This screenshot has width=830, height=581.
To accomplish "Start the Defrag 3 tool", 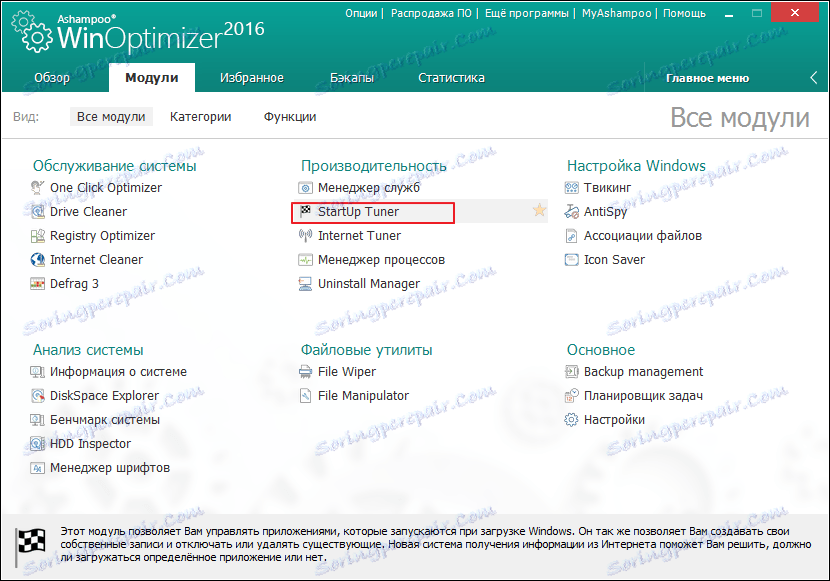I will (x=75, y=283).
